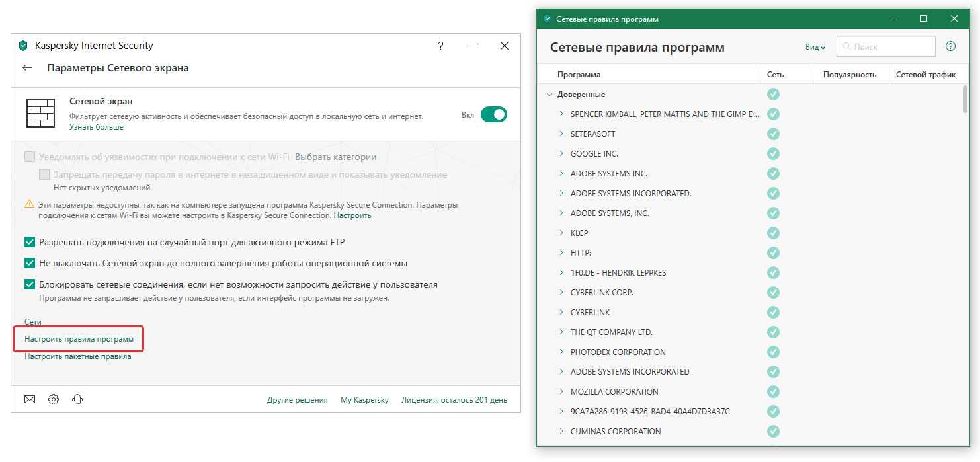Open My Kaspersky link
The width and height of the screenshot is (980, 462).
pos(364,400)
